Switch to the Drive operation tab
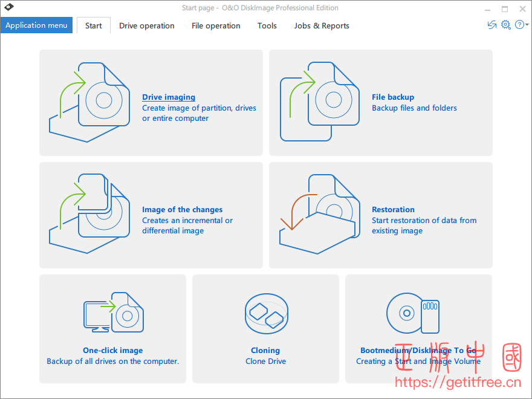Screen dimensions: 532x399 click(x=146, y=25)
